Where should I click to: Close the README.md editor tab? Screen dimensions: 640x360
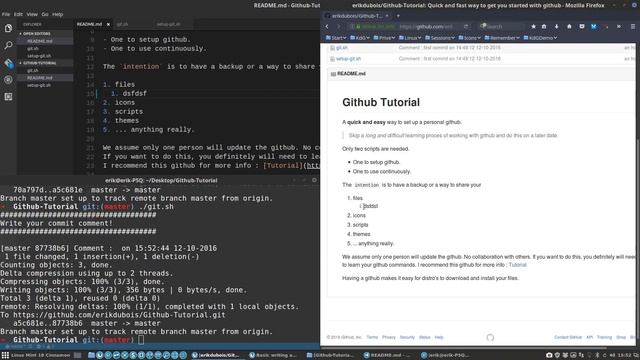pos(108,24)
